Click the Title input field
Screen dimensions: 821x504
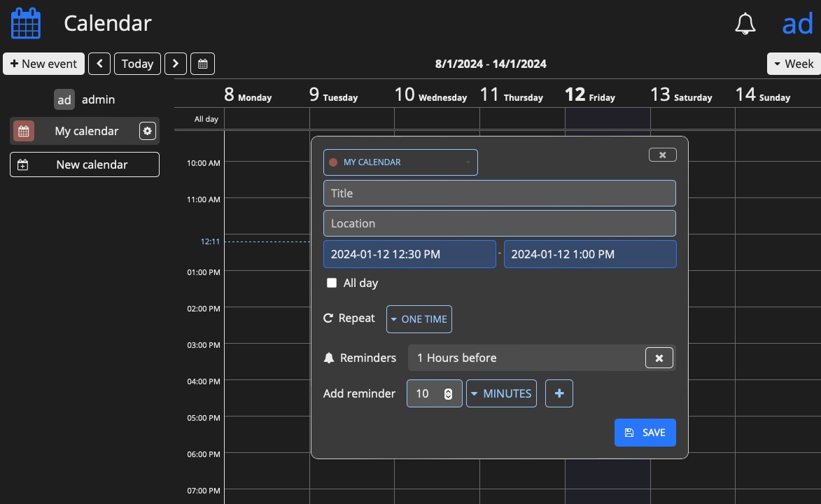point(499,192)
